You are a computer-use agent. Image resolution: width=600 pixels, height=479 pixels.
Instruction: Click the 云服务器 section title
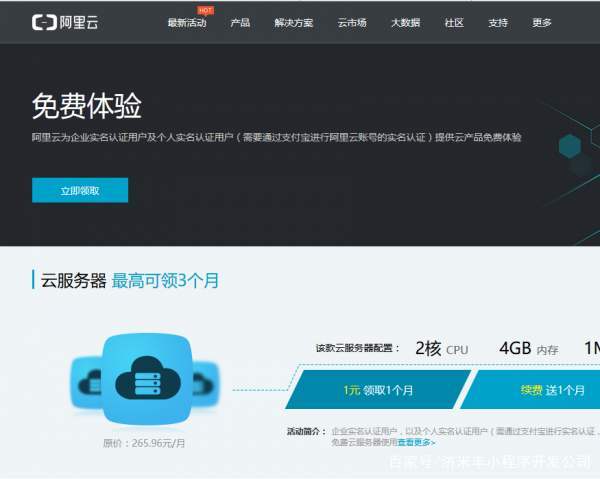pyautogui.click(x=73, y=280)
